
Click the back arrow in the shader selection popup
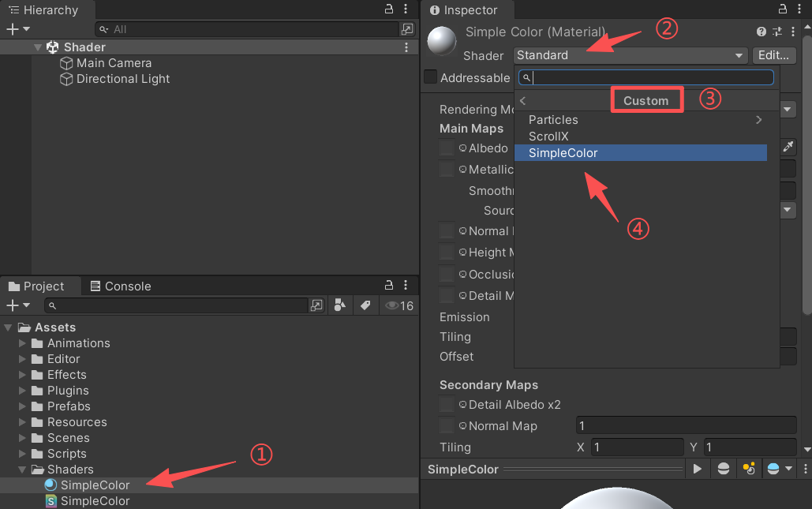coord(522,100)
